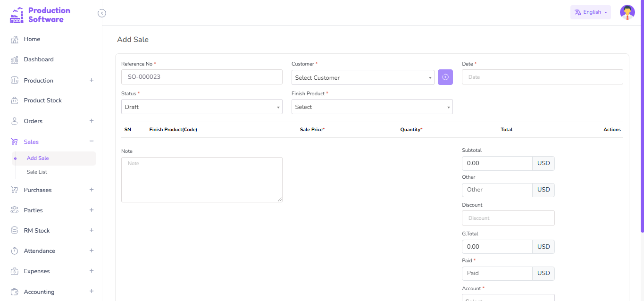Click the Attendance clock icon
Viewport: 644px width, 301px height.
tap(15, 251)
